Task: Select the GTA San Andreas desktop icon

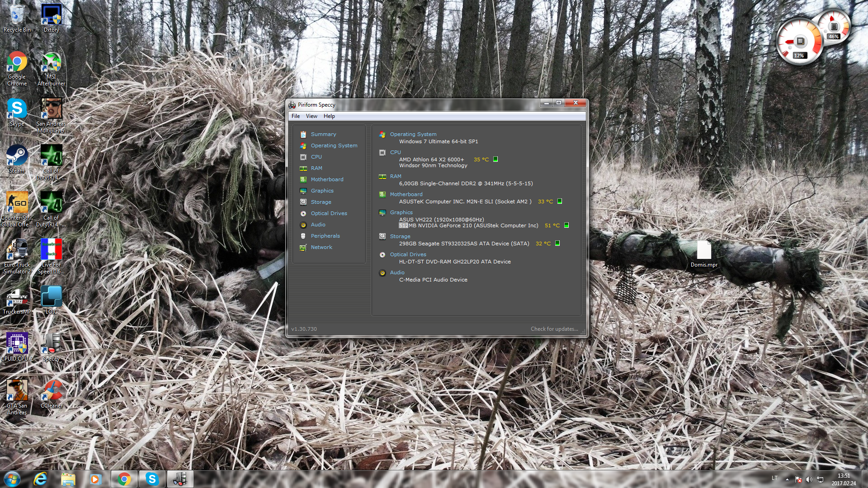Action: click(17, 398)
